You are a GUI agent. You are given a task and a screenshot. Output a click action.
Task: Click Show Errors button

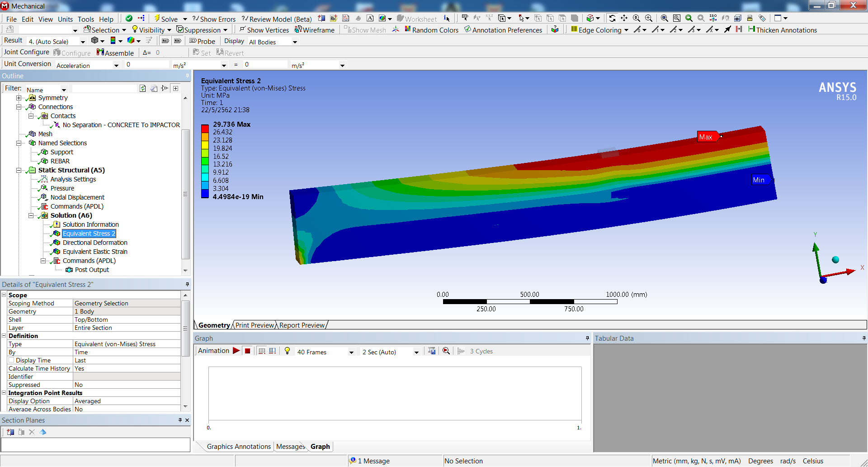pos(214,19)
